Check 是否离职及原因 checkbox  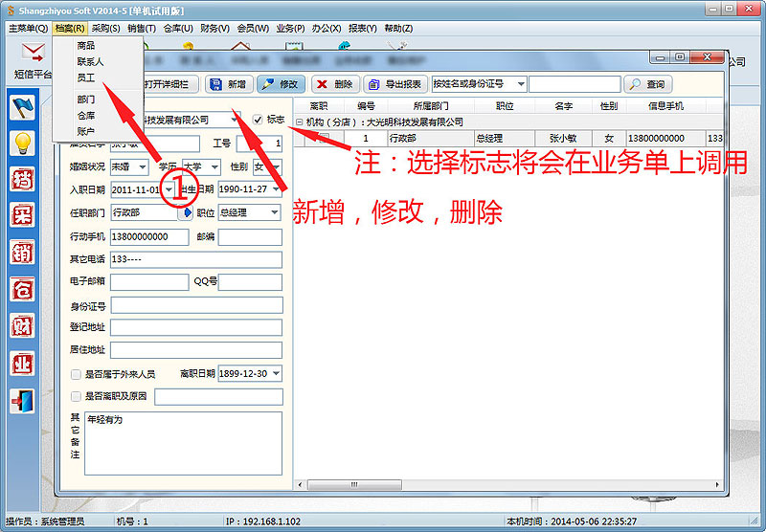click(76, 396)
